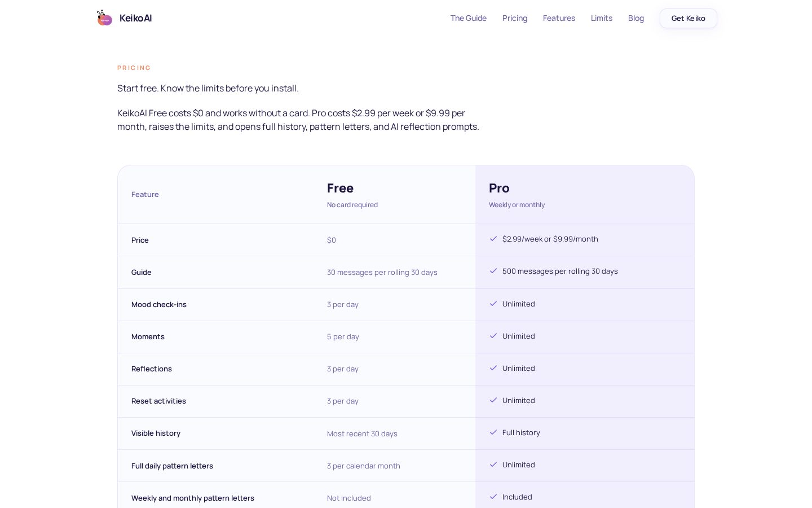Click the checkmark in Pro Reset activities row
The width and height of the screenshot is (812, 508).
[x=493, y=400]
